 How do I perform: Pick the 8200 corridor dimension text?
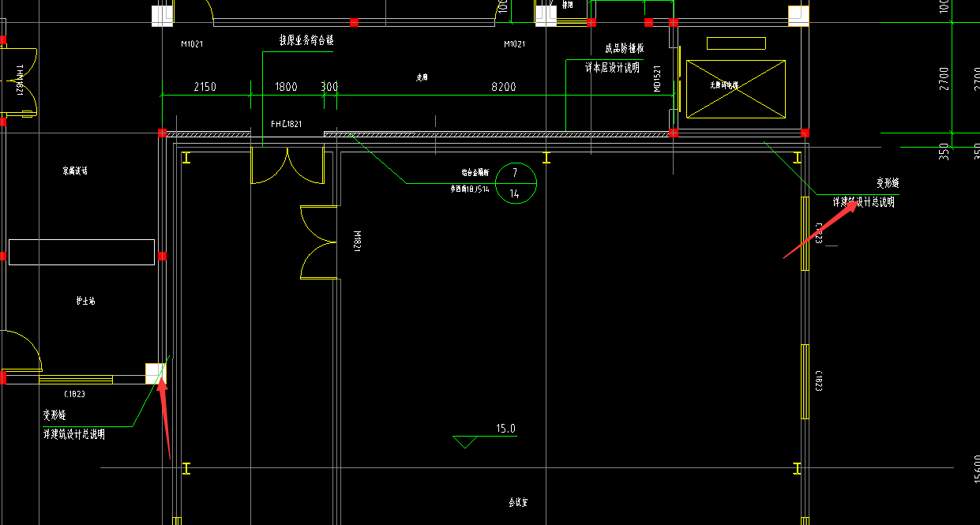[x=503, y=87]
